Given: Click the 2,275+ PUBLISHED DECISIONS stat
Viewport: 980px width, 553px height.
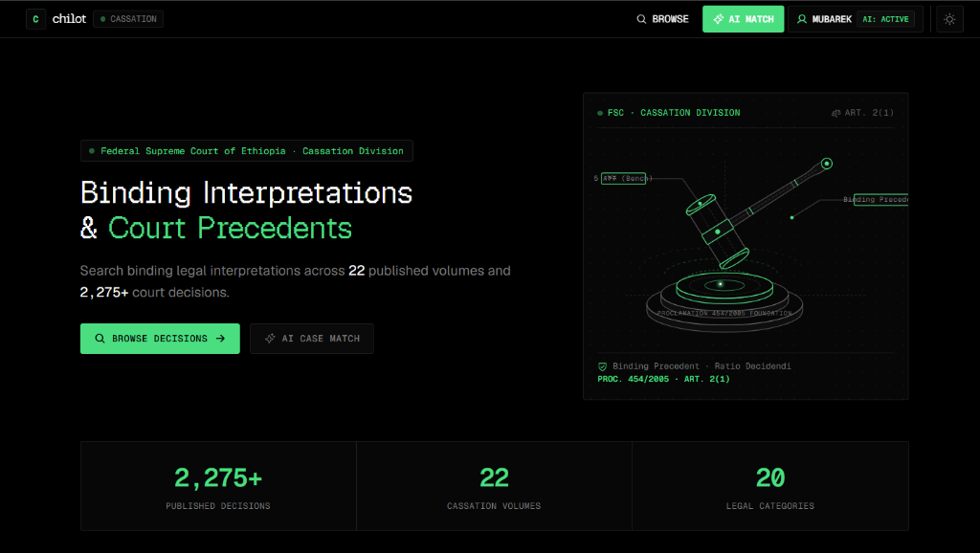Looking at the screenshot, I should (x=218, y=486).
